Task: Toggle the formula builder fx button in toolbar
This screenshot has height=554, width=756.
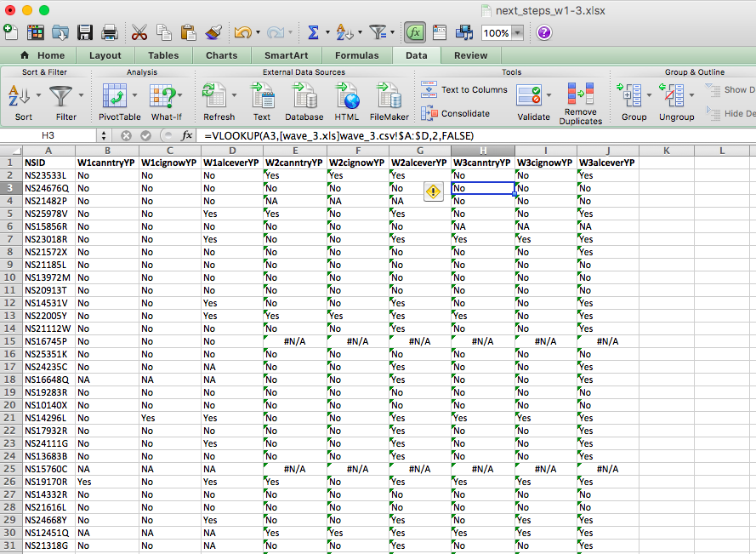Action: tap(415, 33)
